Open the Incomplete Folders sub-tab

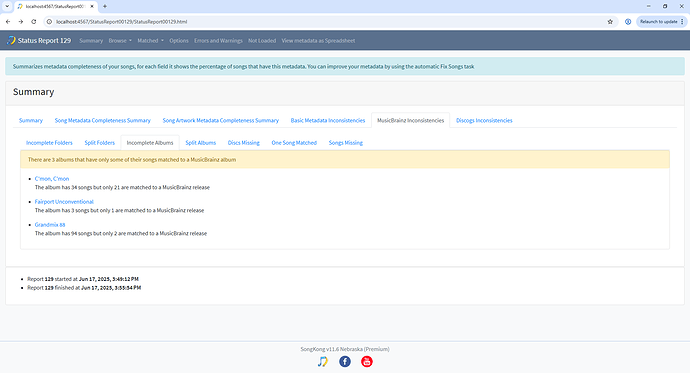[x=49, y=143]
